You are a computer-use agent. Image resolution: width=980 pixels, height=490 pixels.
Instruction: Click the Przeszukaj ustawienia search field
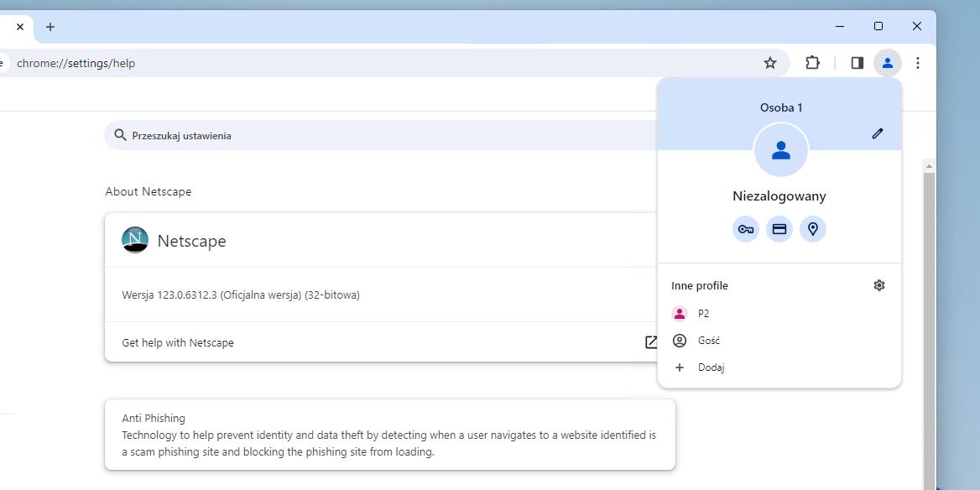coord(378,135)
